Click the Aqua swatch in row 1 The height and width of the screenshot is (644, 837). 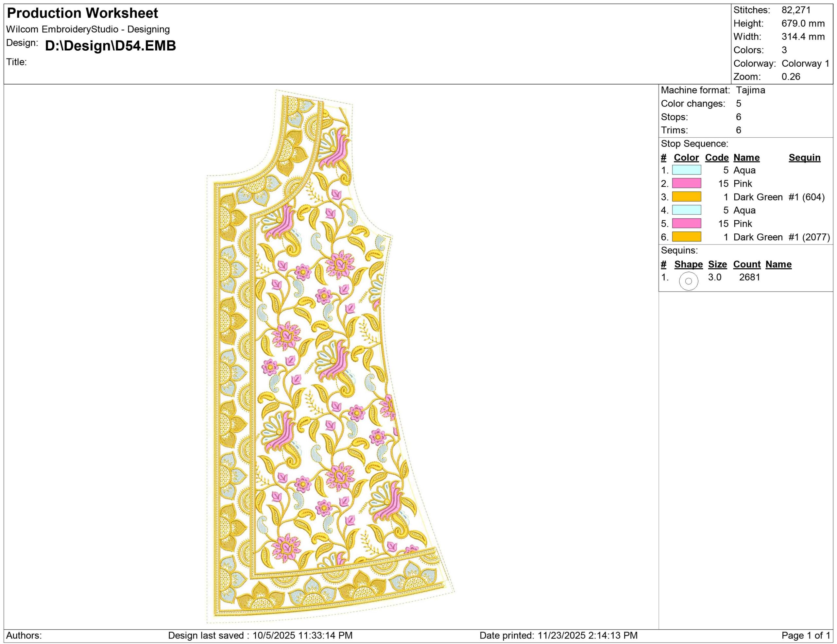pos(686,170)
